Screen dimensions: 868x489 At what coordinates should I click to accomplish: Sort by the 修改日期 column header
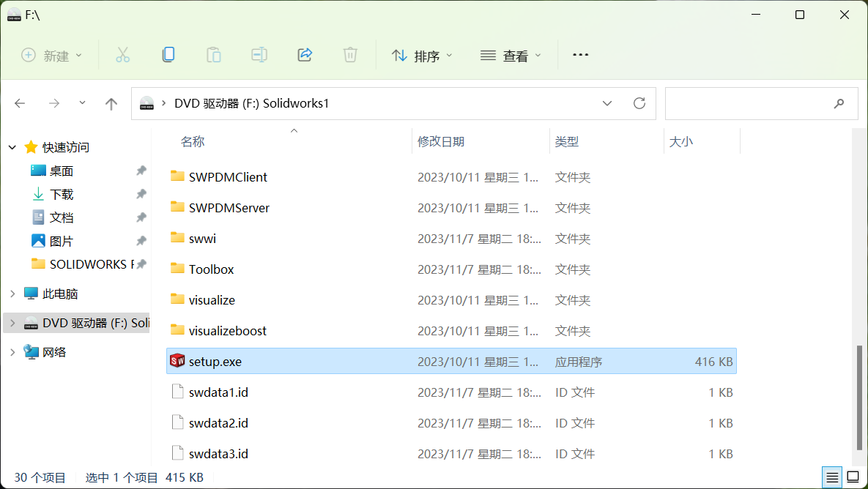point(441,142)
